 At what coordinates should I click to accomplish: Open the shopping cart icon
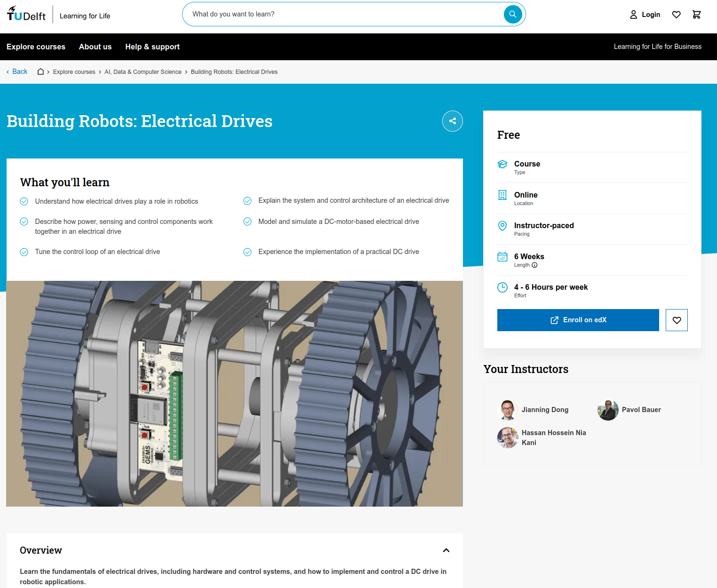[x=696, y=15]
